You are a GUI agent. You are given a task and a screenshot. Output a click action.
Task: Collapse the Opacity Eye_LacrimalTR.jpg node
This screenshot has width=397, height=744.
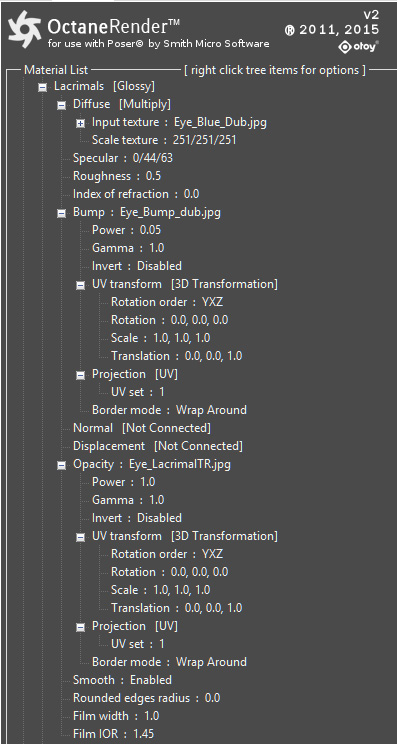coord(62,465)
